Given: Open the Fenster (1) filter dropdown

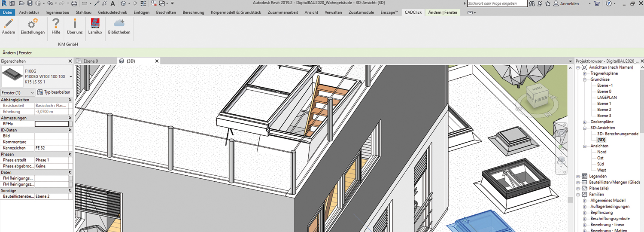Looking at the screenshot, I should (x=18, y=92).
